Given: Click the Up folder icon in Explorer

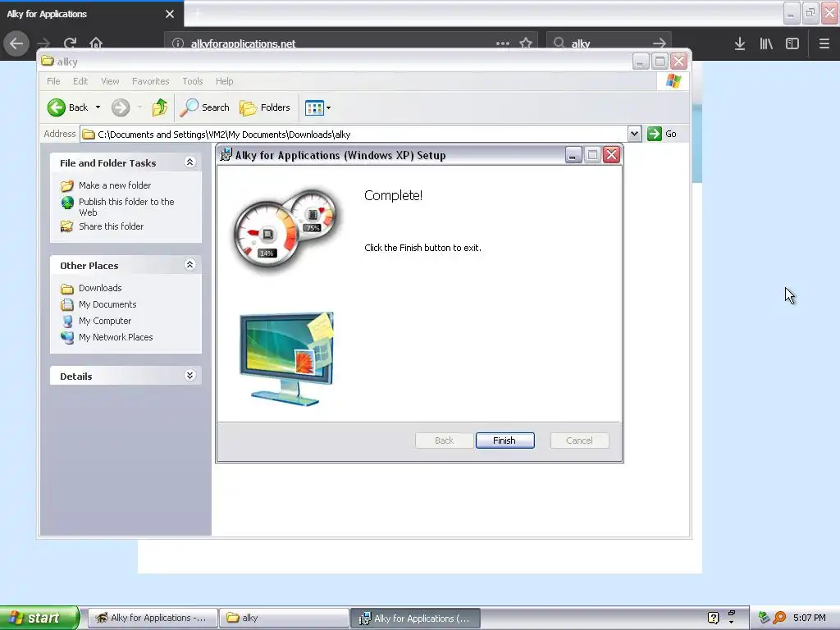Looking at the screenshot, I should coord(160,107).
